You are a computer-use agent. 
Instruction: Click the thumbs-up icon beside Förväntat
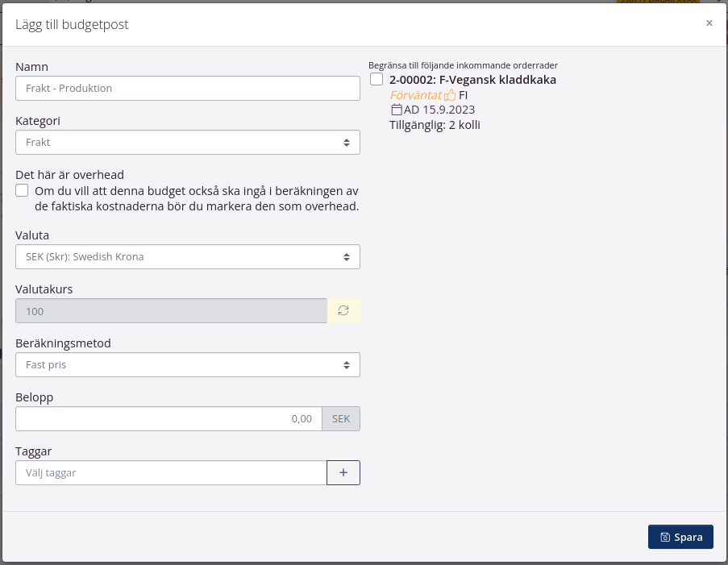click(x=450, y=95)
